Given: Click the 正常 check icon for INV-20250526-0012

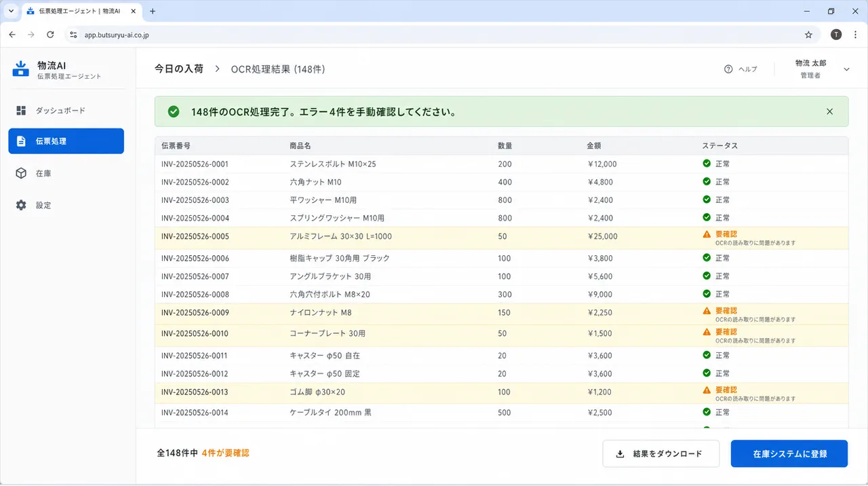Looking at the screenshot, I should click(707, 373).
